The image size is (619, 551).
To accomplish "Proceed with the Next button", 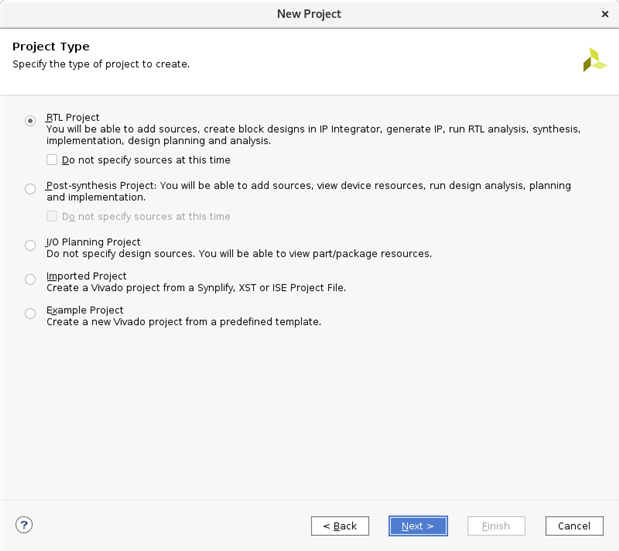I will pos(418,526).
